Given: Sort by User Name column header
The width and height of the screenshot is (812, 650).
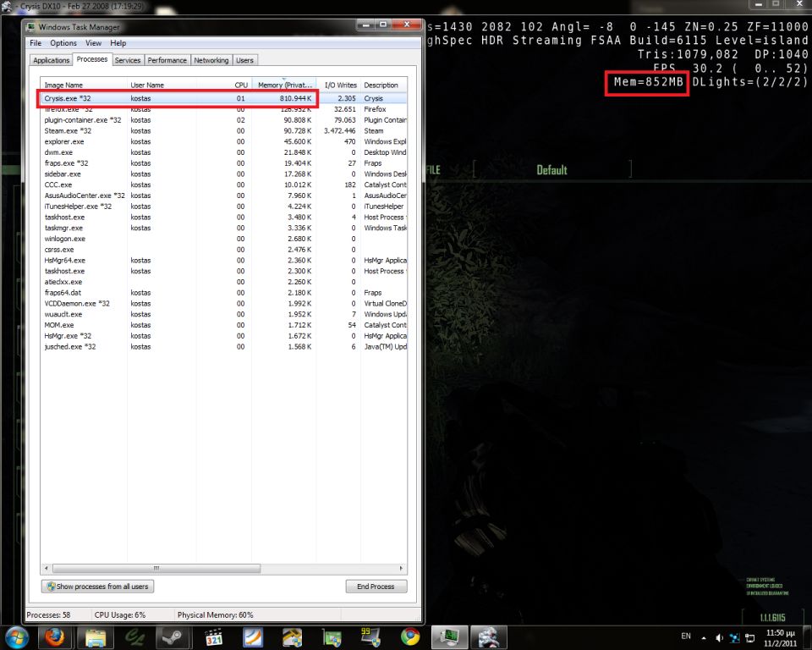Looking at the screenshot, I should coord(162,85).
